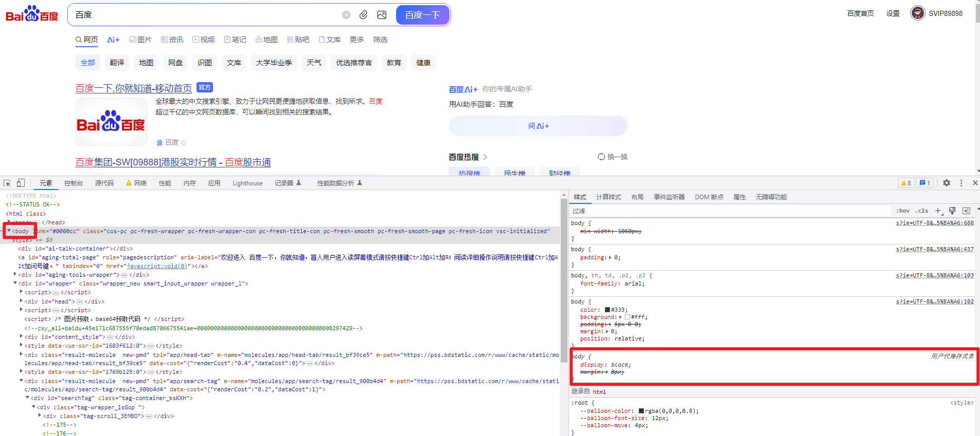Expand the head element node
Screen dimensions: 980x436
(9, 222)
